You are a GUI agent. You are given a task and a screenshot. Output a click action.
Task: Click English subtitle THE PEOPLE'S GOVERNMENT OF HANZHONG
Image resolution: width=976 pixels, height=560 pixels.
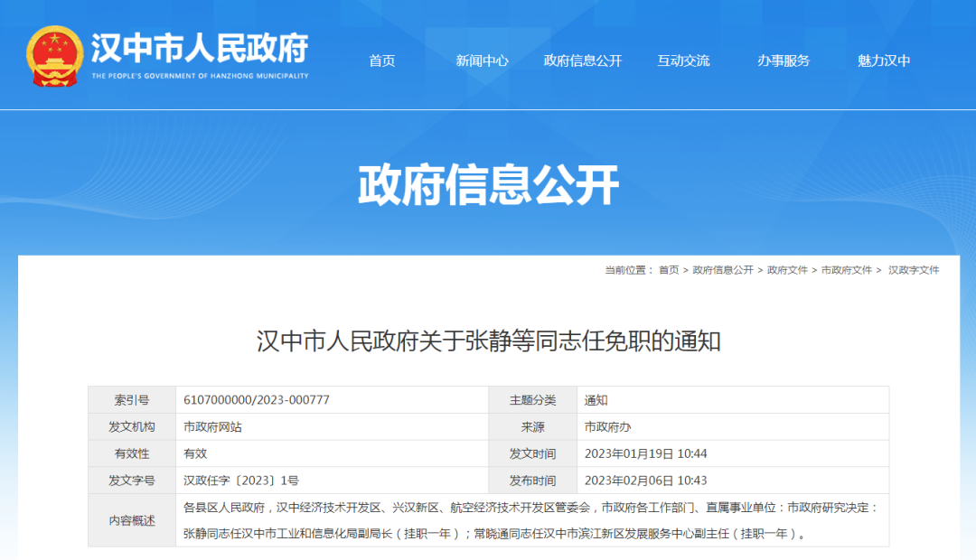click(200, 76)
